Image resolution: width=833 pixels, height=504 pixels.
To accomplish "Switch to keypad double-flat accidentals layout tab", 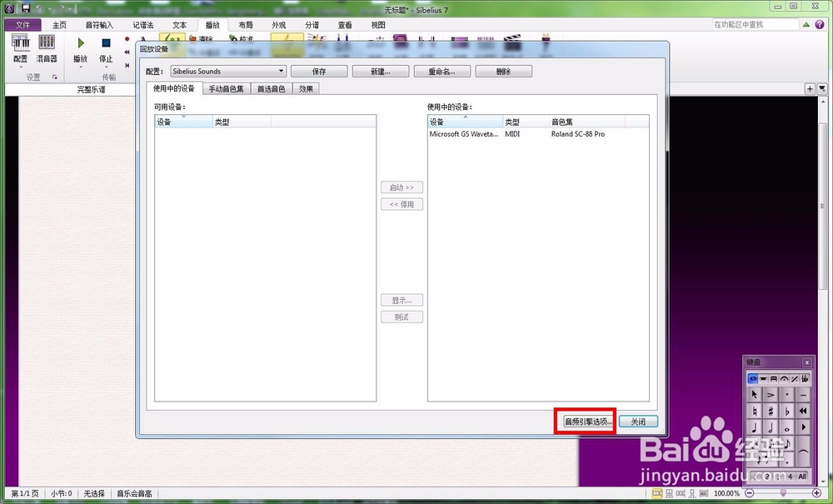I will click(x=806, y=379).
